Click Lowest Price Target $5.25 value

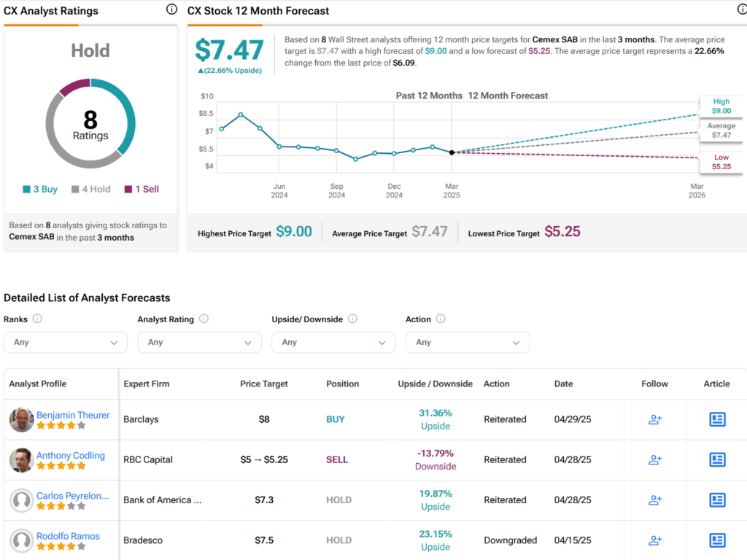click(x=562, y=231)
